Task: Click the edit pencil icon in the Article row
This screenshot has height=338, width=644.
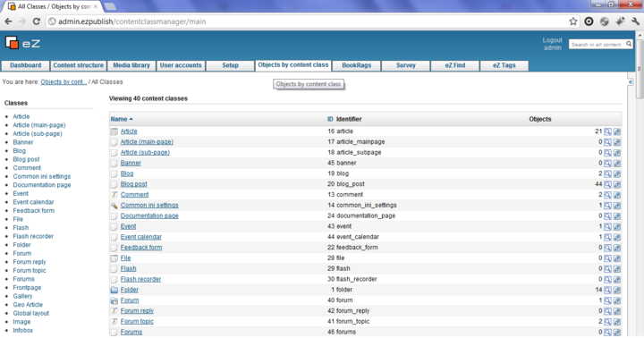Action: pyautogui.click(x=617, y=131)
